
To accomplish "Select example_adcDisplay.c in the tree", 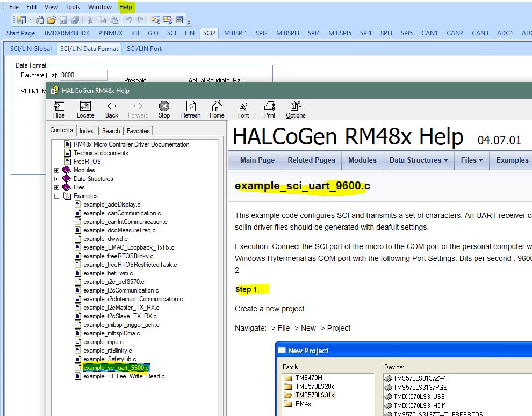I will pos(112,205).
